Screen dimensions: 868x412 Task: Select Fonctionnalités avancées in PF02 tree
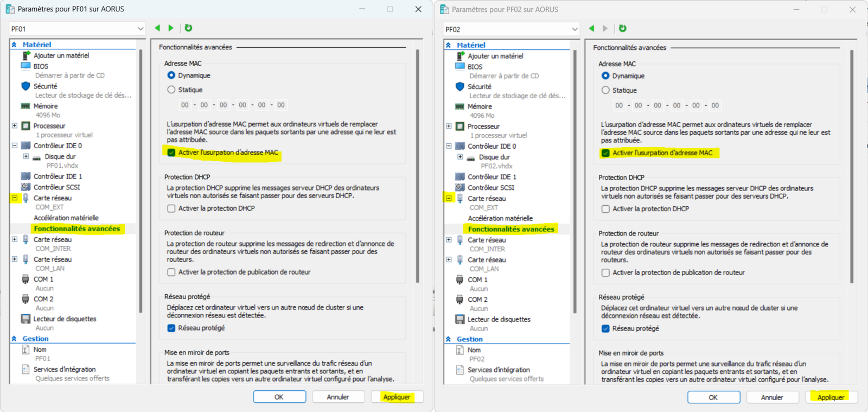point(511,229)
